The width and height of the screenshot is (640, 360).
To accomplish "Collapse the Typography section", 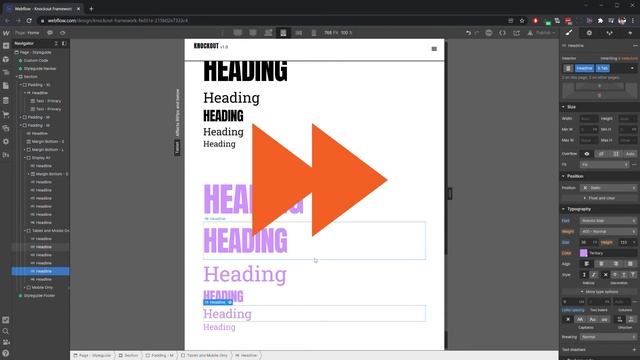I will 564,209.
